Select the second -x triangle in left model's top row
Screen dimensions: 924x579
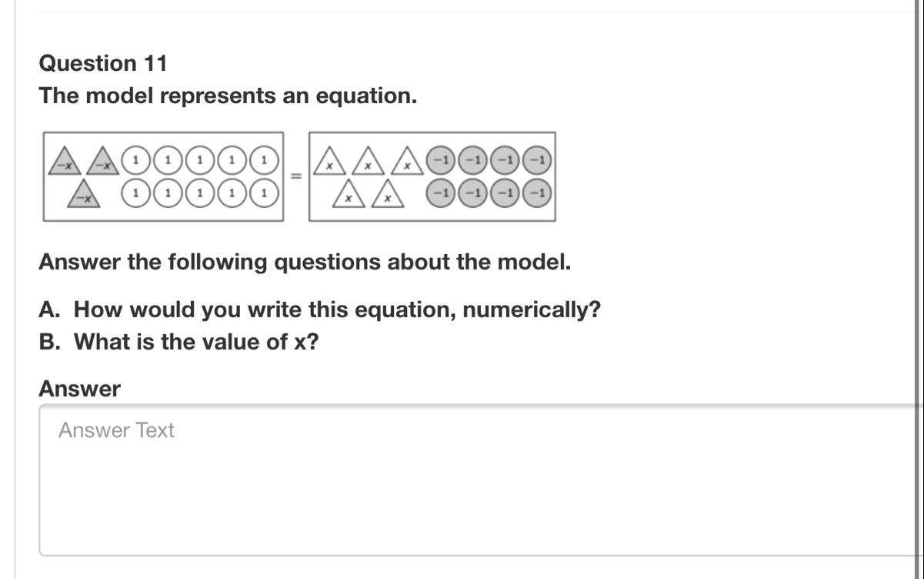[x=102, y=162]
